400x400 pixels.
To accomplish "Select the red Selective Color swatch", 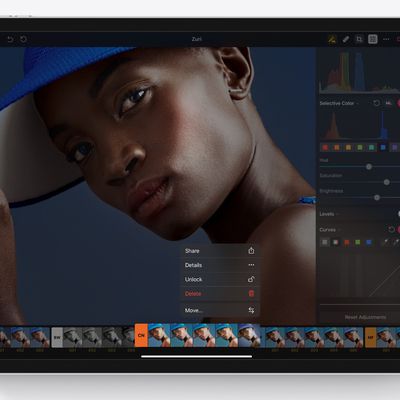I will (x=325, y=147).
